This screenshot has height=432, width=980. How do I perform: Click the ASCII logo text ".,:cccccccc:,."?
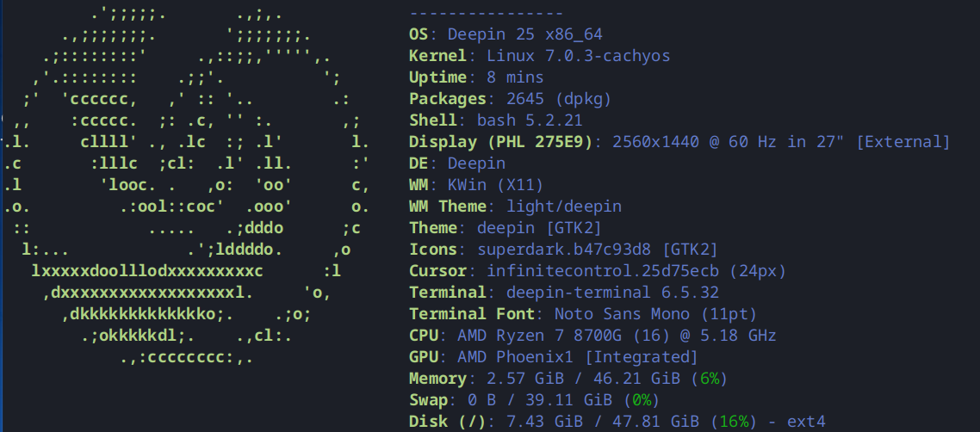pyautogui.click(x=188, y=358)
